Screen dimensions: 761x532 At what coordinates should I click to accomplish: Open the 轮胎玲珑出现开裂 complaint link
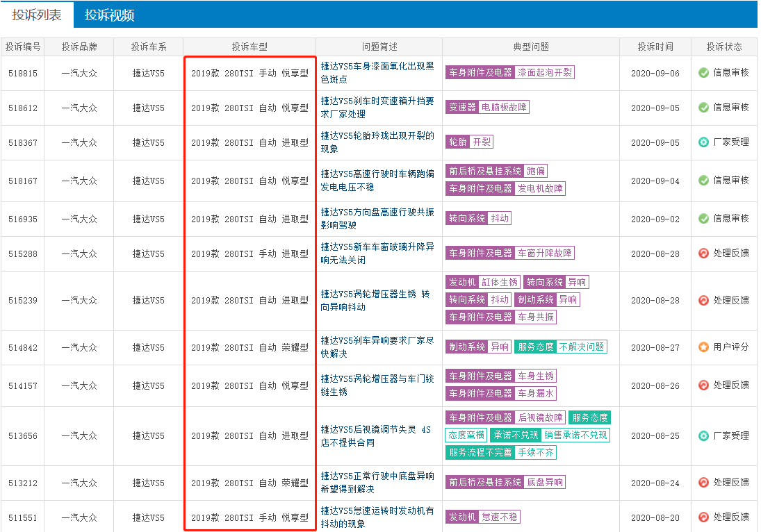click(377, 142)
